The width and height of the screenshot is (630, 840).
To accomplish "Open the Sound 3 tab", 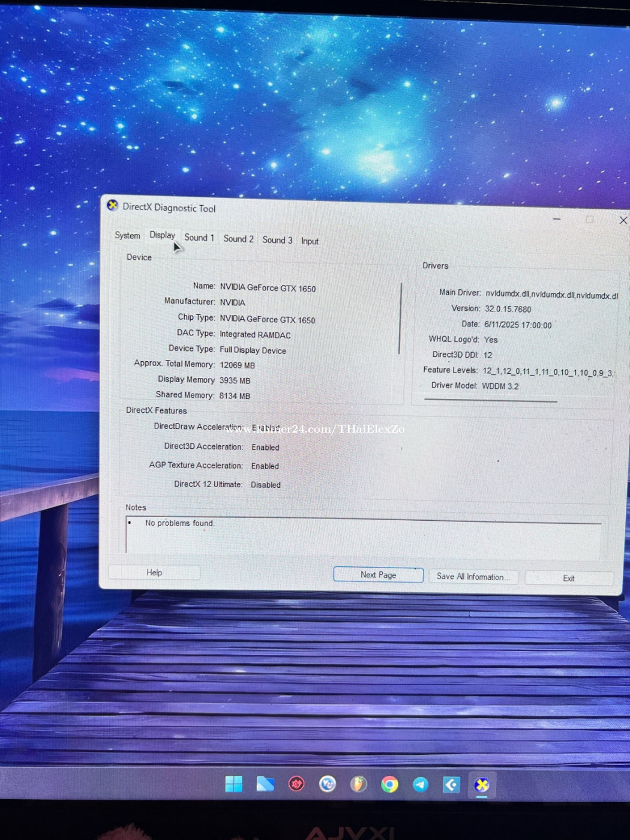I will [x=277, y=240].
